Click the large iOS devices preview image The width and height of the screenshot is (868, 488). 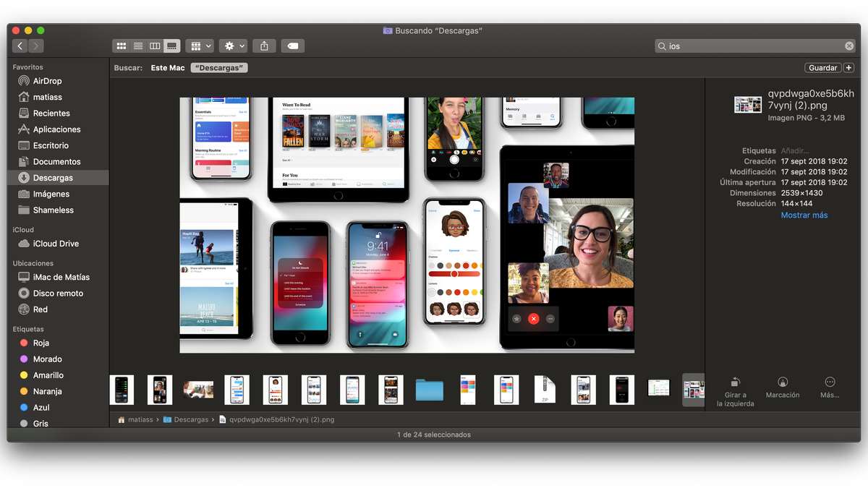click(407, 225)
